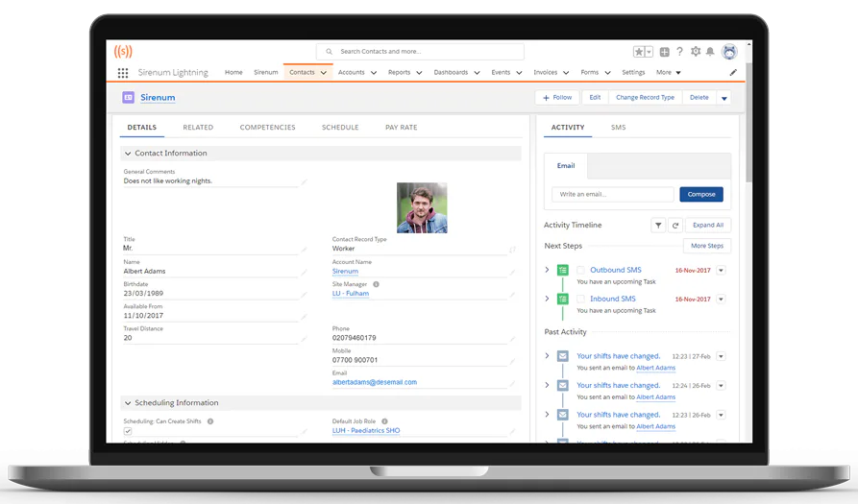The image size is (858, 504).
Task: Open the setup gear icon
Action: (696, 52)
